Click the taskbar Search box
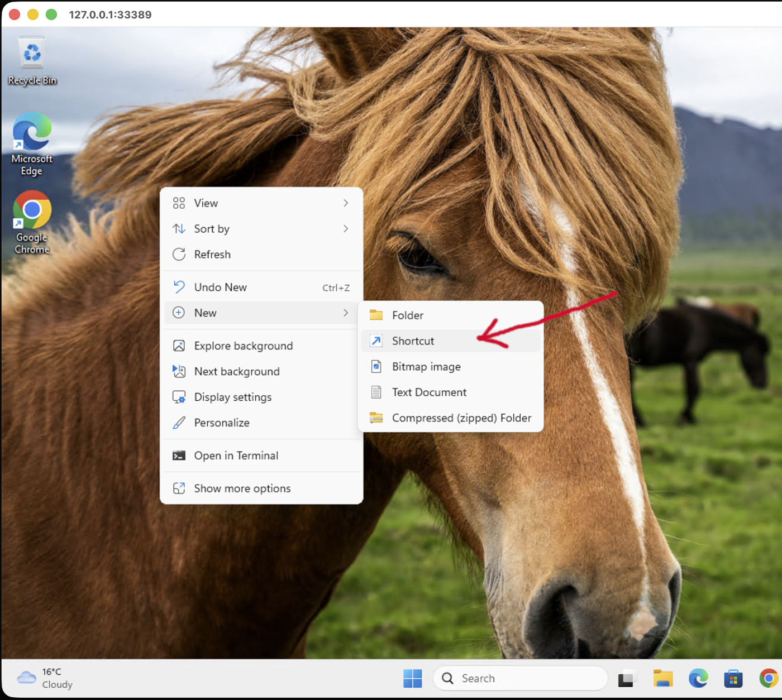The image size is (782, 700). pyautogui.click(x=520, y=679)
